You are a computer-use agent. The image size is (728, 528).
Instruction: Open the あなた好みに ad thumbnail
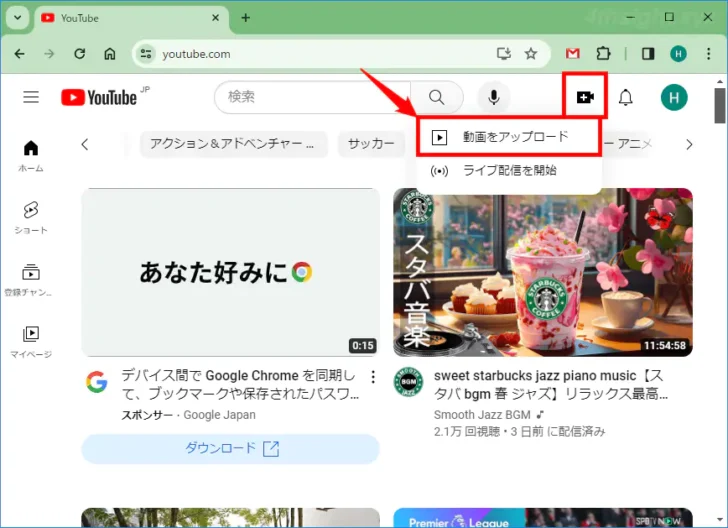[230, 272]
